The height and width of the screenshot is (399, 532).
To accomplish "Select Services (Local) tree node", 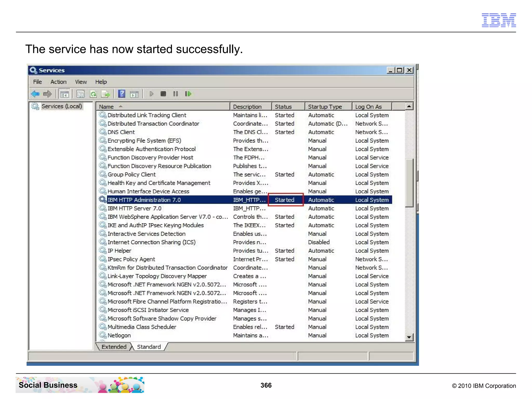I will click(x=62, y=106).
